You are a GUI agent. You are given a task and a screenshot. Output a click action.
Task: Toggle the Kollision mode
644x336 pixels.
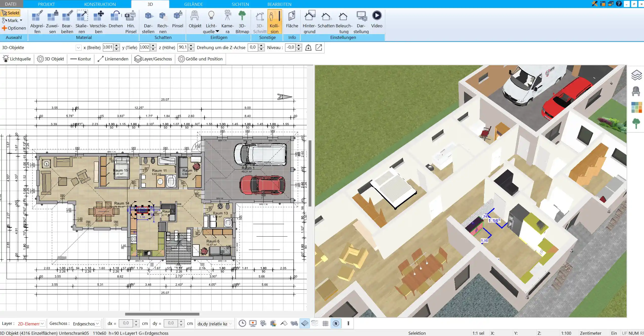(x=274, y=22)
